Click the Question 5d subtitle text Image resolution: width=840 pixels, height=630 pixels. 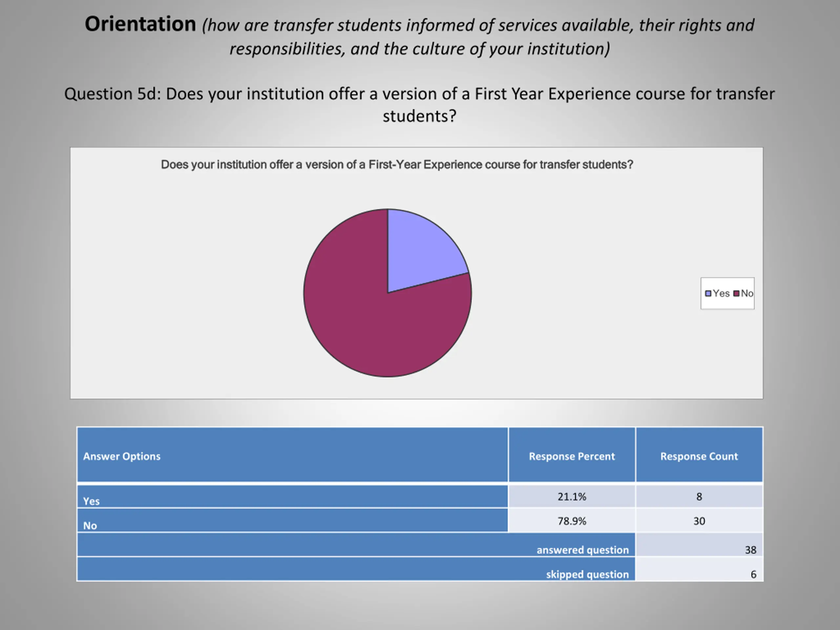tap(420, 105)
